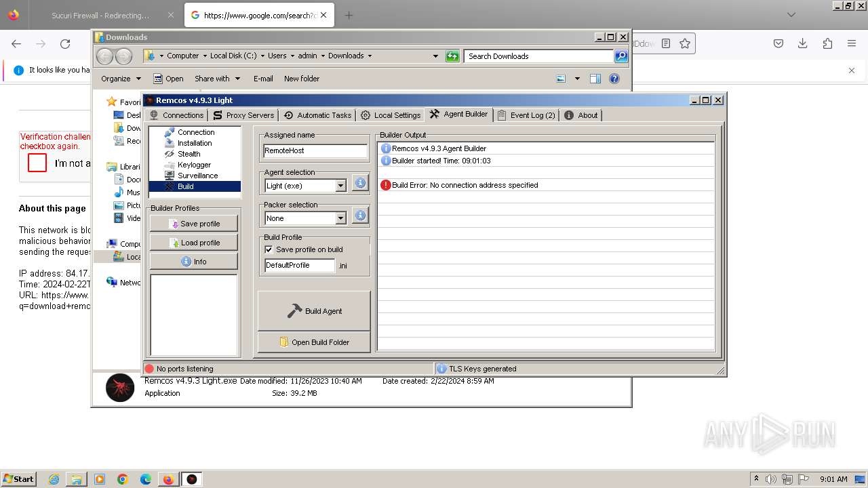Click the Explorer help icon
Viewport: 868px width, 488px height.
point(614,79)
